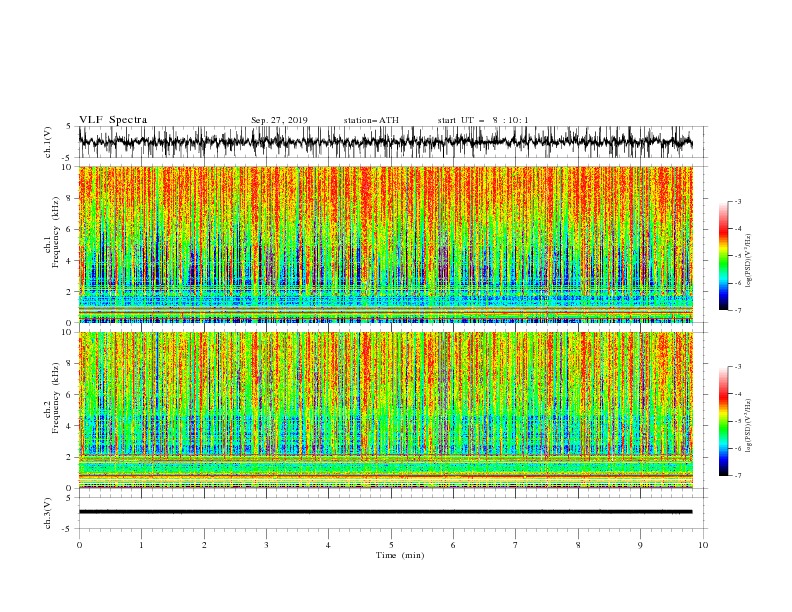Click the time axis end tick label "10"

pos(703,545)
